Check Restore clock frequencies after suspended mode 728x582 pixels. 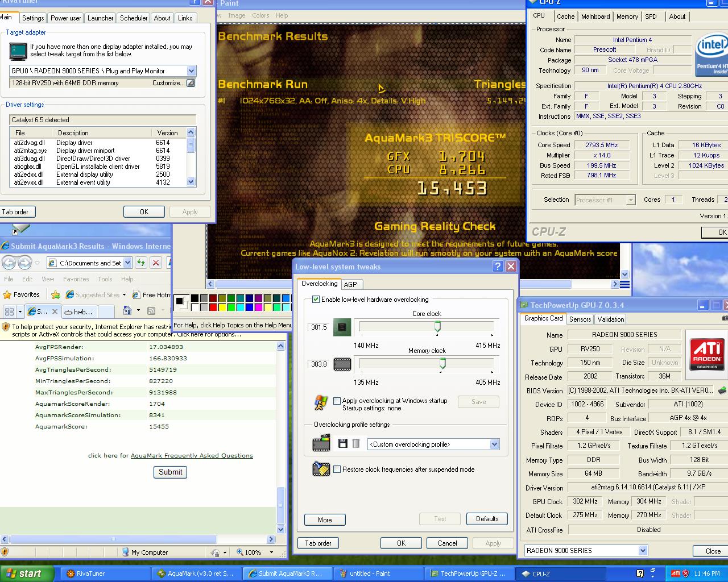[337, 469]
